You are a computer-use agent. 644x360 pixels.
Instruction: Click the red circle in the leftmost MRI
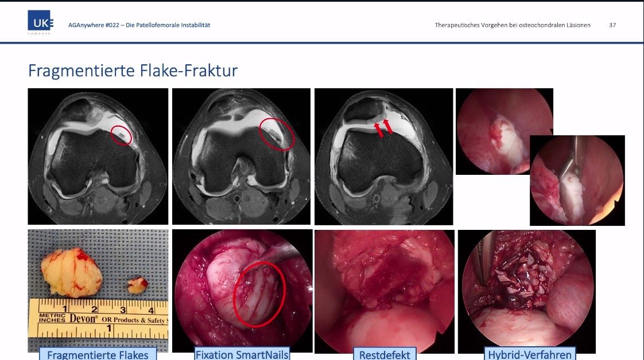(121, 135)
